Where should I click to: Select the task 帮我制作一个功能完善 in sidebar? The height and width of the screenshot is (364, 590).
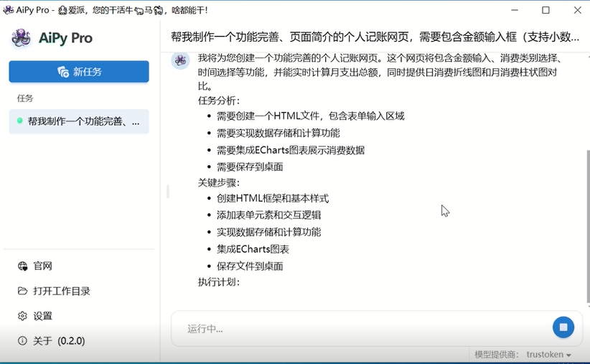click(79, 121)
